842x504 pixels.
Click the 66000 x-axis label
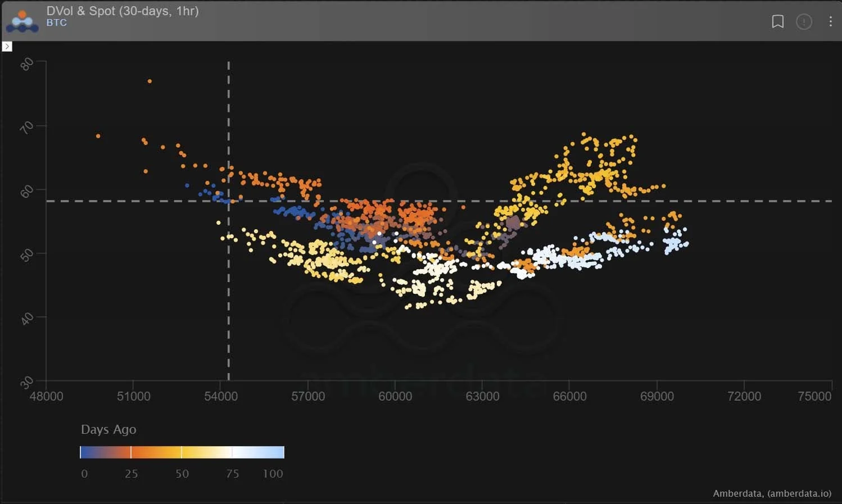[x=569, y=396]
